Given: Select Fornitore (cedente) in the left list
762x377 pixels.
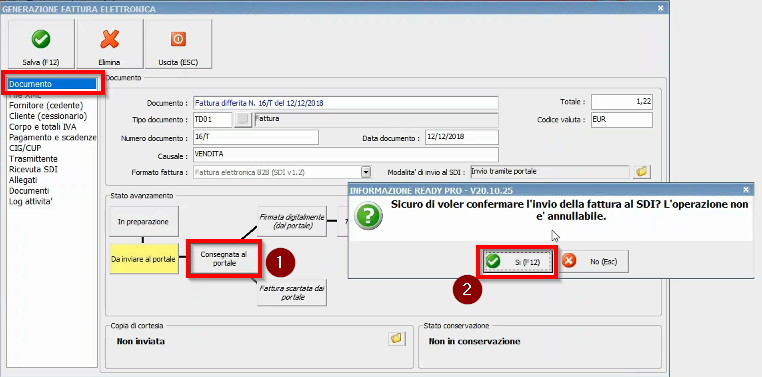Looking at the screenshot, I should point(46,105).
